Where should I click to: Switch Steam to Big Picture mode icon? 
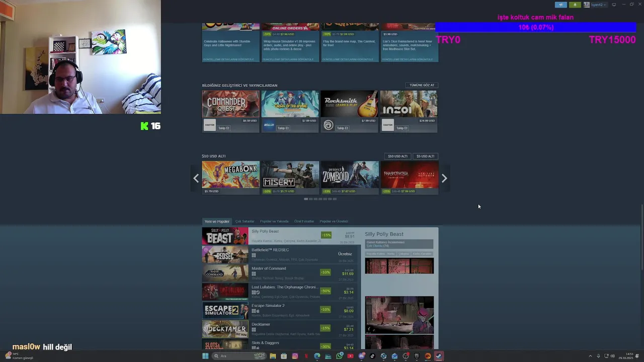(614, 5)
